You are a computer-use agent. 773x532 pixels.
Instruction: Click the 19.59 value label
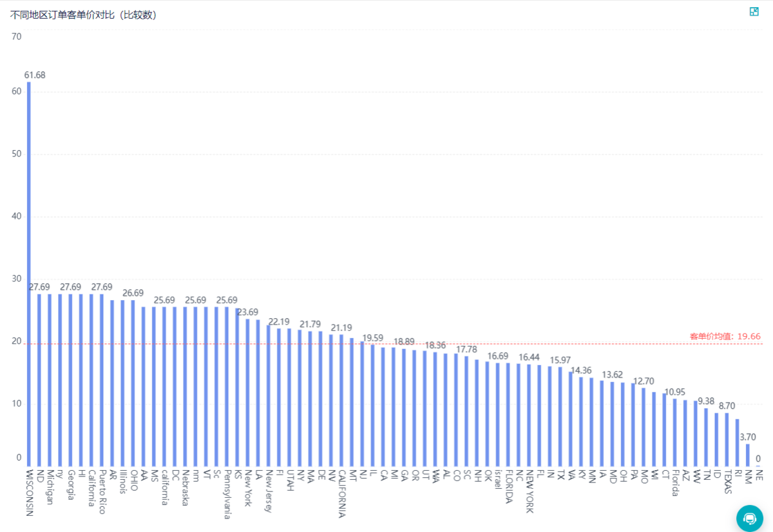point(373,337)
